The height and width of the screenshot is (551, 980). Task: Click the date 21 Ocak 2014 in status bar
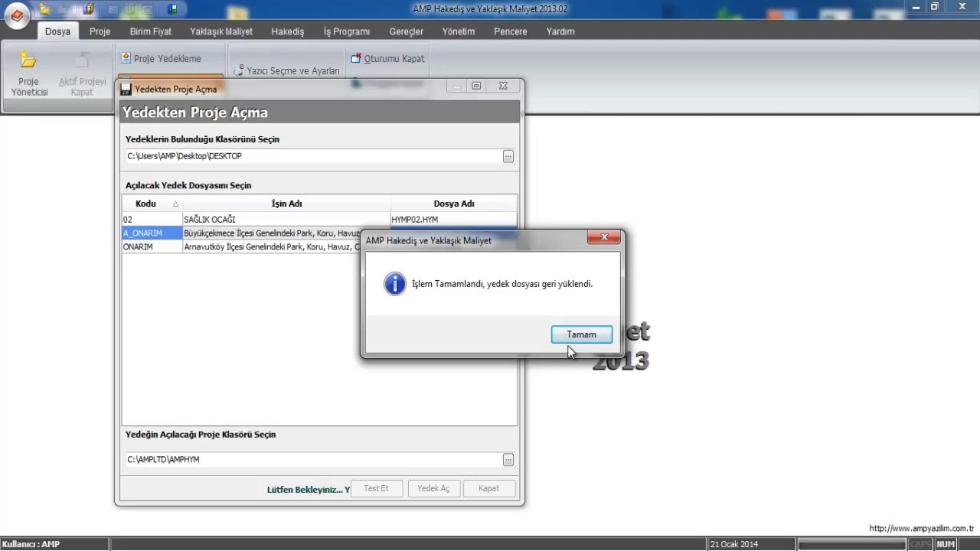733,544
